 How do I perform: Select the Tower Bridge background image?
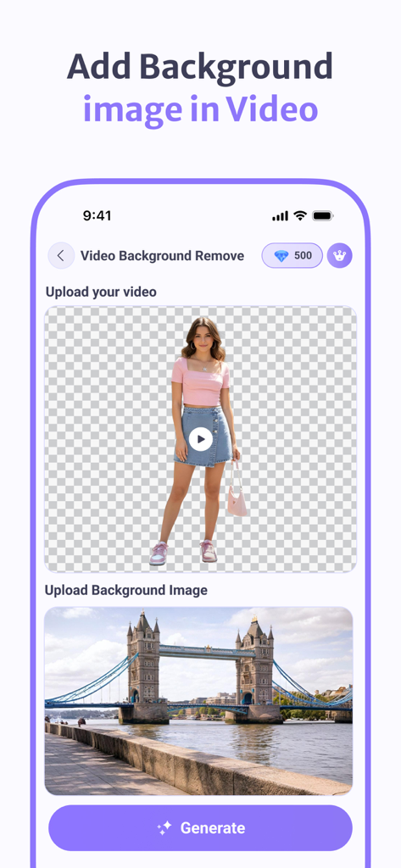(x=198, y=701)
